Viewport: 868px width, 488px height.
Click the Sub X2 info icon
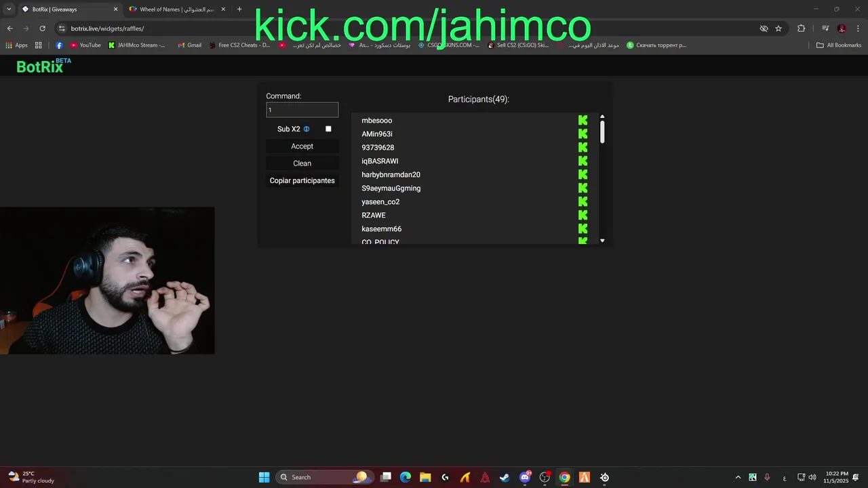(307, 129)
